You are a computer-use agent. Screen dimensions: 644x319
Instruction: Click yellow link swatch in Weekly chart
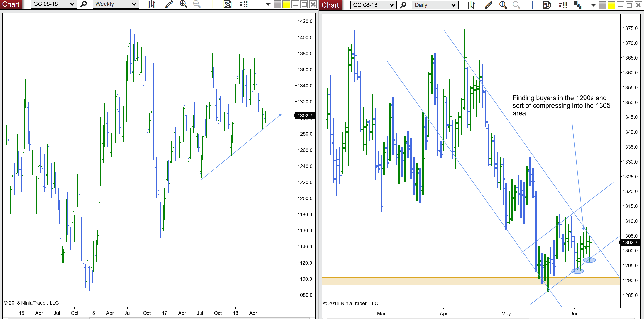click(x=286, y=4)
